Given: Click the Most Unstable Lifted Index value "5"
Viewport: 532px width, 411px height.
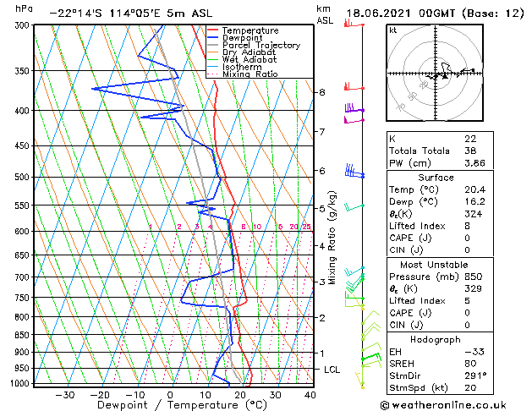Looking at the screenshot, I should [468, 301].
